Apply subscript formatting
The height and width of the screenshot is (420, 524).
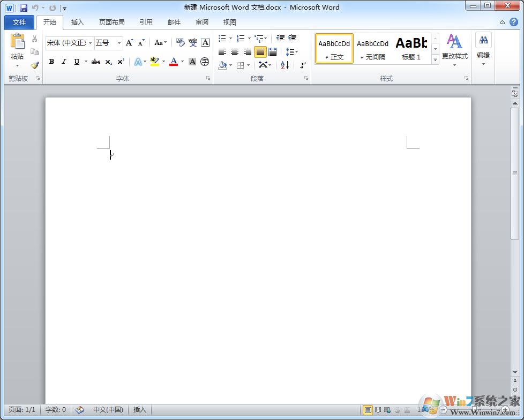108,62
